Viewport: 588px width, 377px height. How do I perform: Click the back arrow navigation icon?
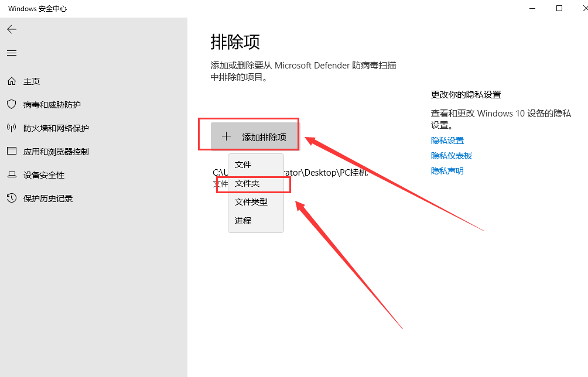pyautogui.click(x=12, y=29)
